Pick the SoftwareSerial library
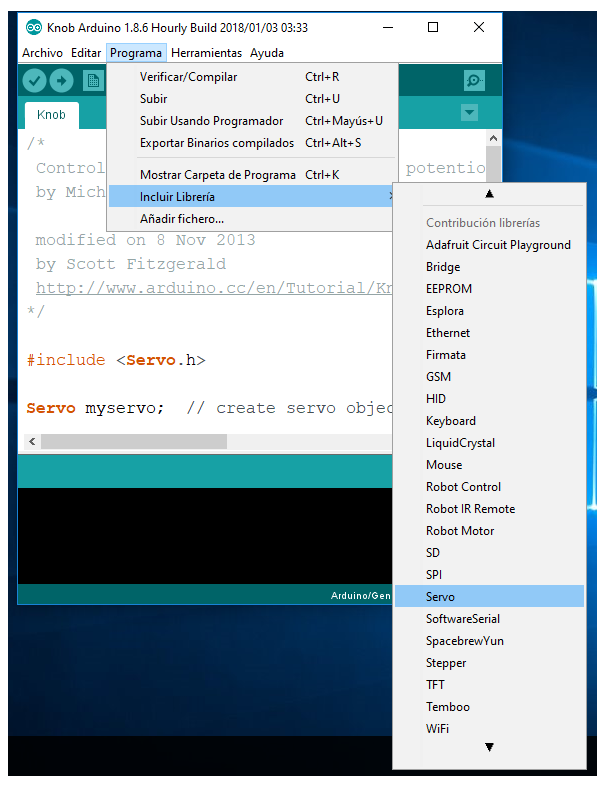This screenshot has width=614, height=787. click(x=489, y=619)
